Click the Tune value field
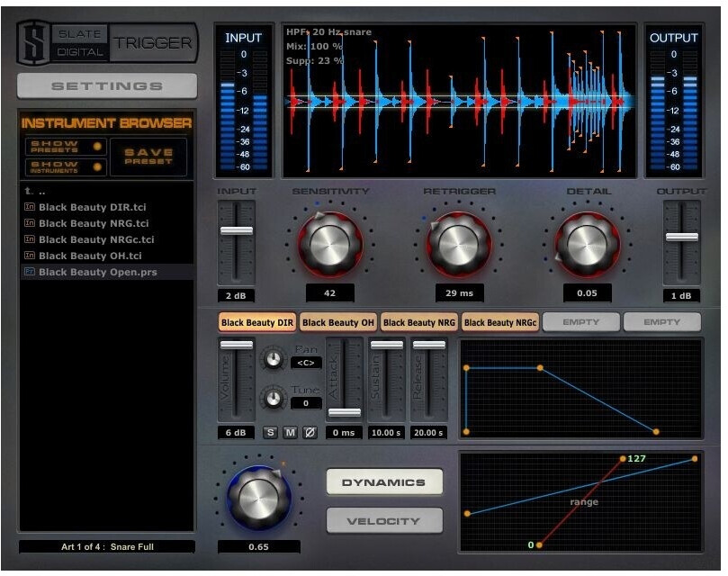 click(x=306, y=403)
